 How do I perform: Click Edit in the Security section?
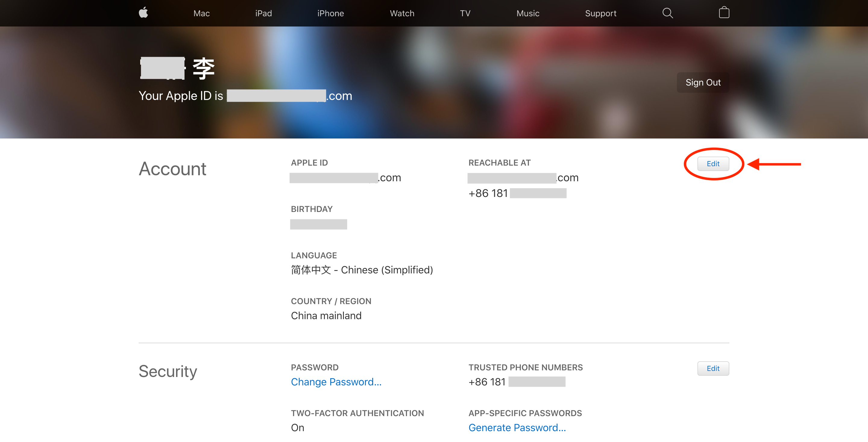pyautogui.click(x=713, y=368)
